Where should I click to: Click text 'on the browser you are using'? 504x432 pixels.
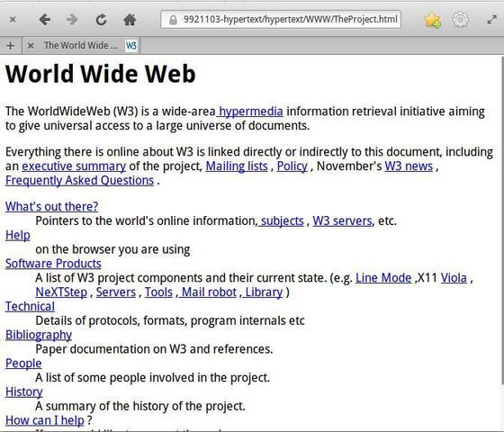112,249
